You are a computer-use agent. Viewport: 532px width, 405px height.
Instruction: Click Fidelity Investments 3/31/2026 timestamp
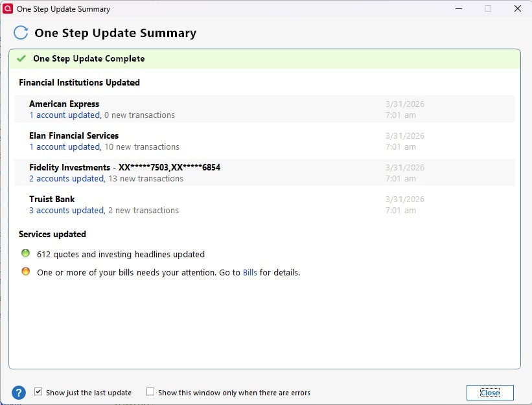(405, 172)
